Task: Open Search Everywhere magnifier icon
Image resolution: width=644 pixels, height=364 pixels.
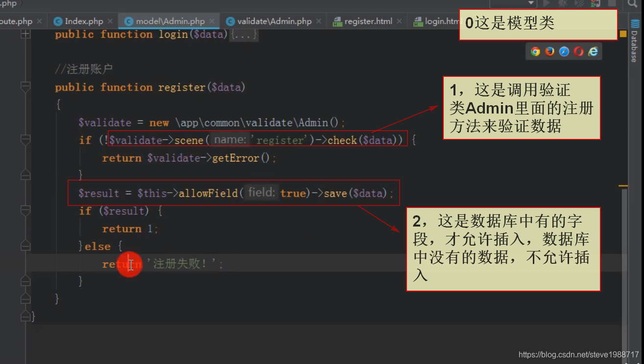Action: [632, 3]
